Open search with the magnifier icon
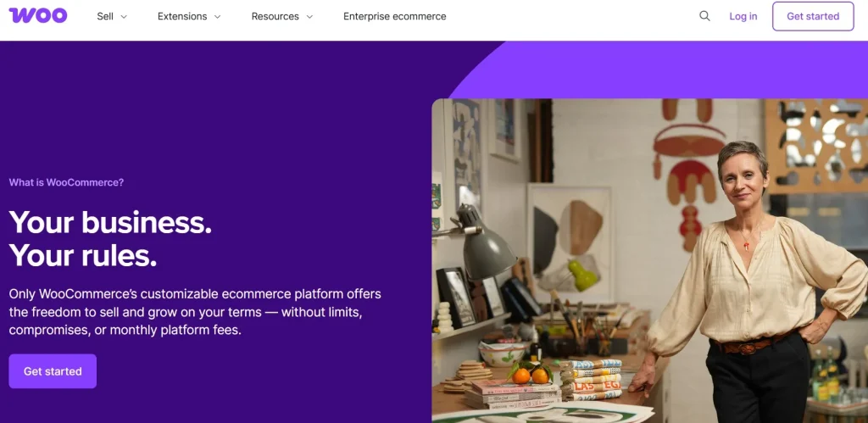Image resolution: width=868 pixels, height=423 pixels. click(x=704, y=16)
